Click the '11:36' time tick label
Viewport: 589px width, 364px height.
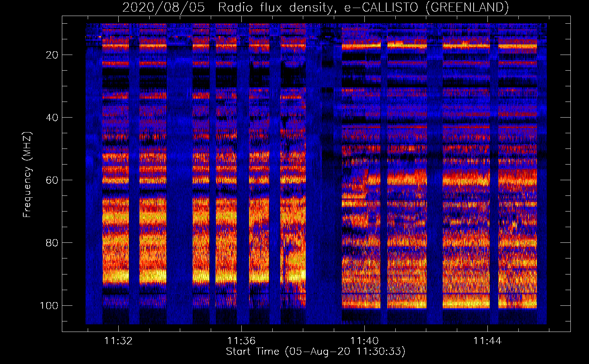(x=241, y=341)
